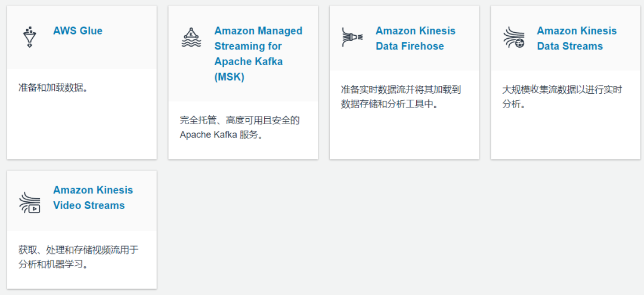The height and width of the screenshot is (295, 644).
Task: Click the Kinesis Data Streams icon
Action: pos(513,37)
